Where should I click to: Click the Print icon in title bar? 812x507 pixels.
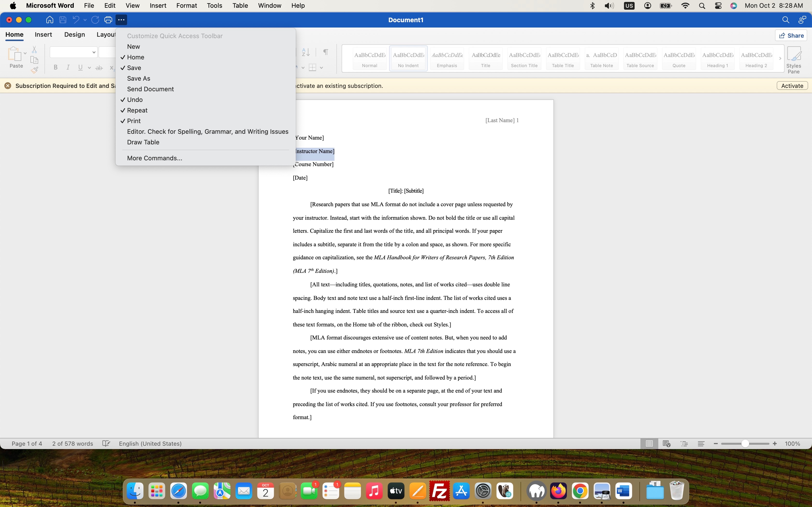[108, 20]
